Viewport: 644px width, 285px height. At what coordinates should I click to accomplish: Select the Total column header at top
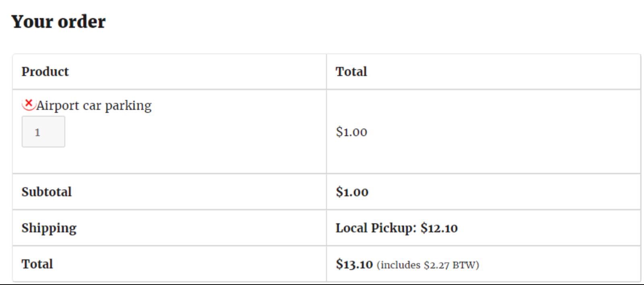coord(351,72)
